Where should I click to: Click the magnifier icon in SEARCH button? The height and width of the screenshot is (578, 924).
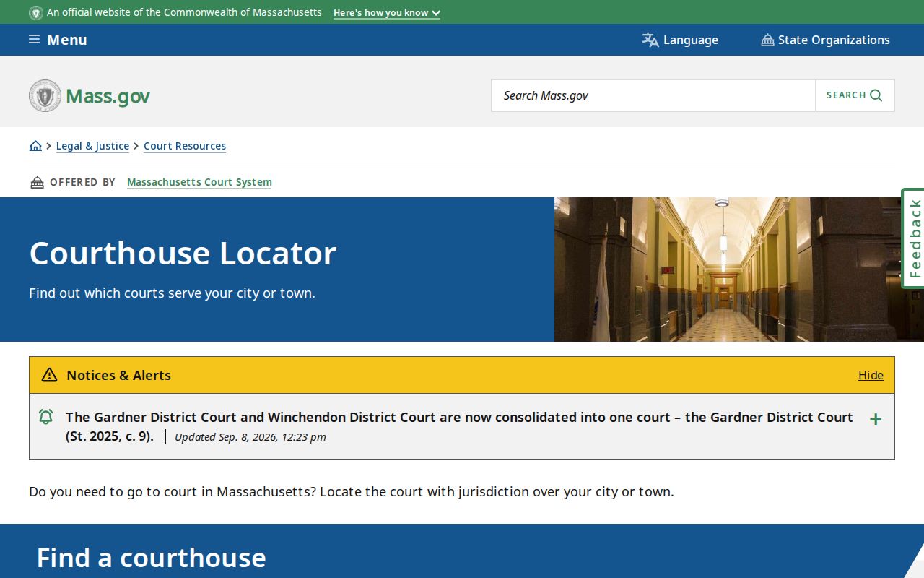click(876, 95)
